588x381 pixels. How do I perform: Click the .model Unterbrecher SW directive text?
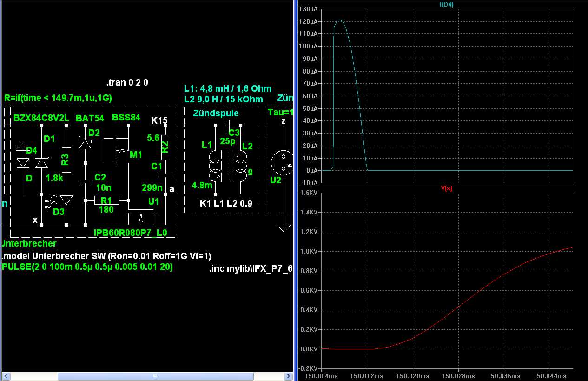pos(107,256)
